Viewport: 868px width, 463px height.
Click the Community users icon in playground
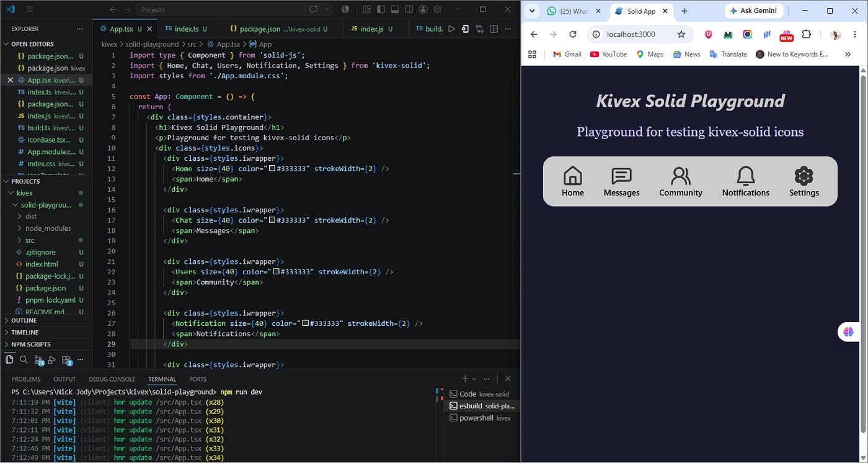681,176
